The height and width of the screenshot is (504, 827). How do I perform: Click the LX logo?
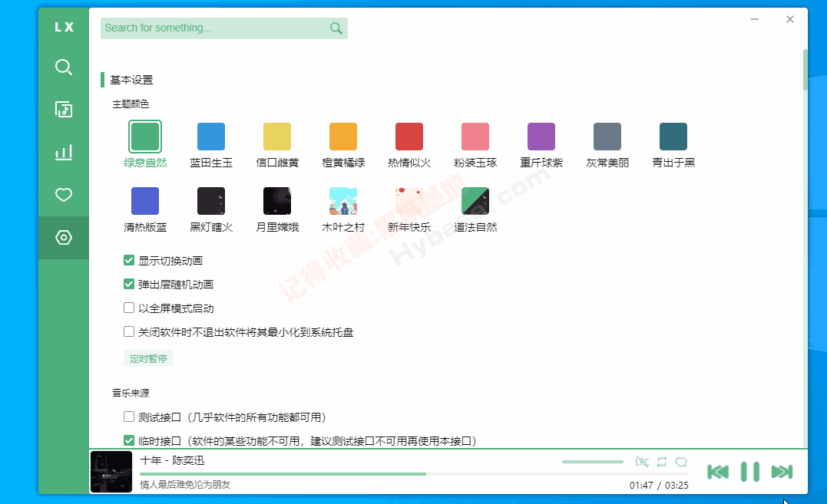[64, 27]
